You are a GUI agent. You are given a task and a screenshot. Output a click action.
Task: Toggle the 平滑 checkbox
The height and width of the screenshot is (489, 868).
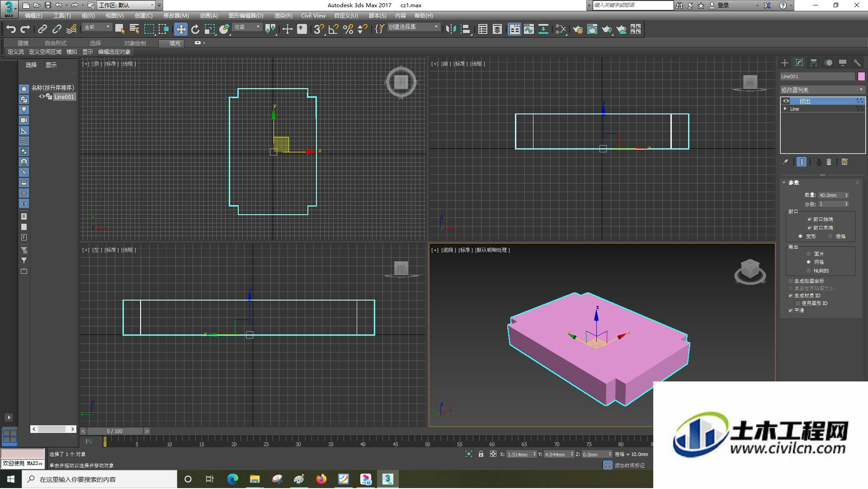point(791,310)
